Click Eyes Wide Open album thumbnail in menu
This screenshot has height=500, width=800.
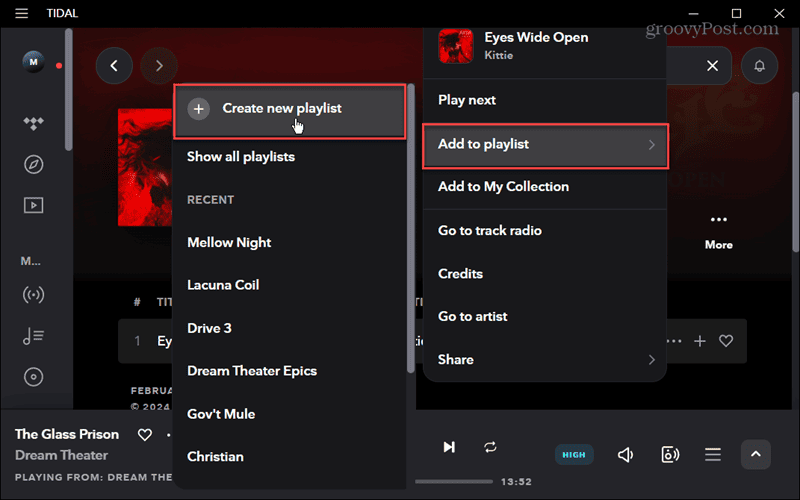(456, 46)
